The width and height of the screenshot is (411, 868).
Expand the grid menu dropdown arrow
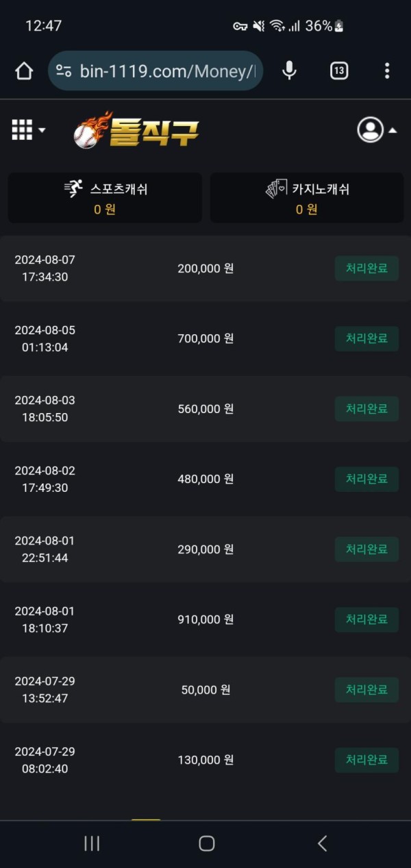click(x=42, y=130)
